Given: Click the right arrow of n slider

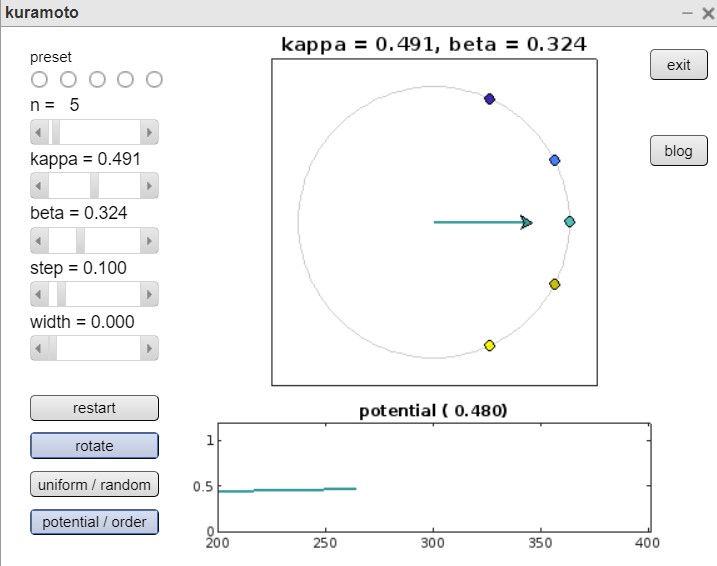Looking at the screenshot, I should [x=150, y=132].
